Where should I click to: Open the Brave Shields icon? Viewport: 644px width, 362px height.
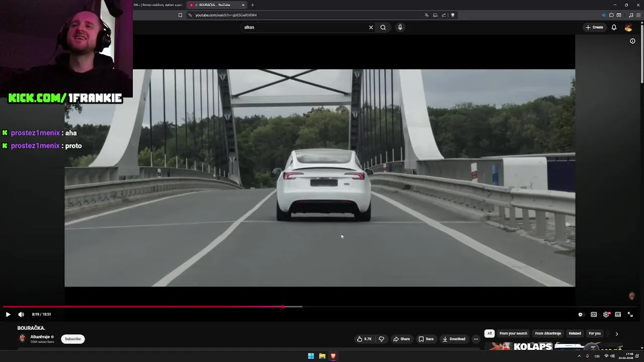453,15
